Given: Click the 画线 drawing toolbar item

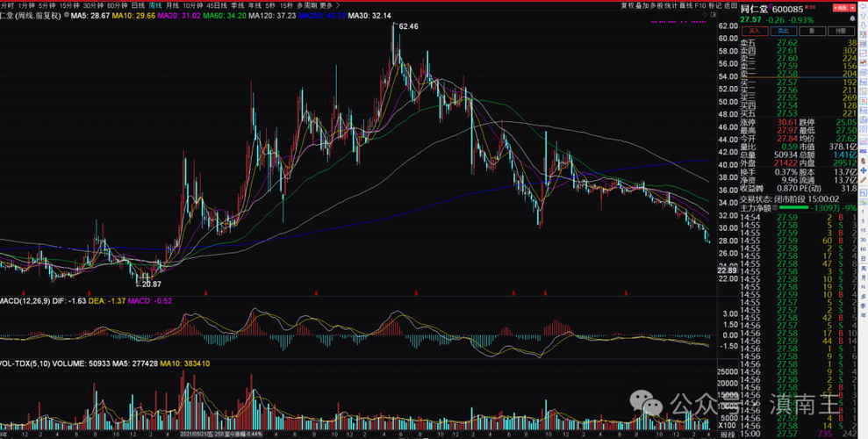Looking at the screenshot, I should tap(685, 5).
